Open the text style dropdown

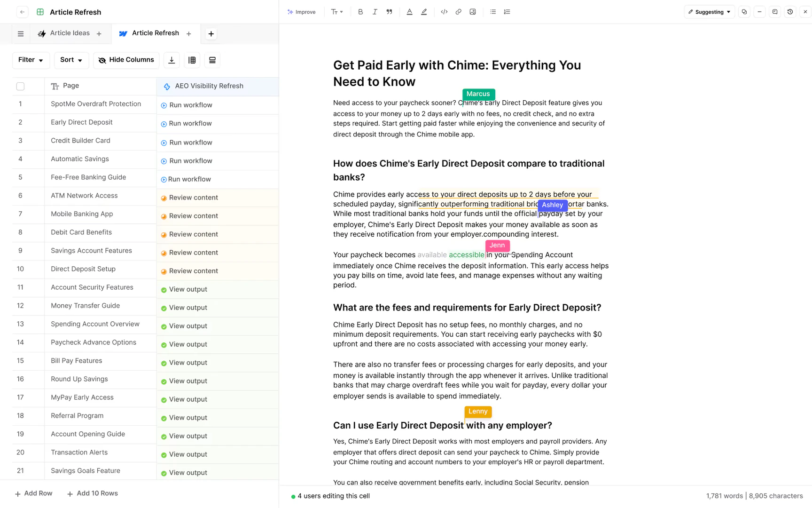(336, 12)
